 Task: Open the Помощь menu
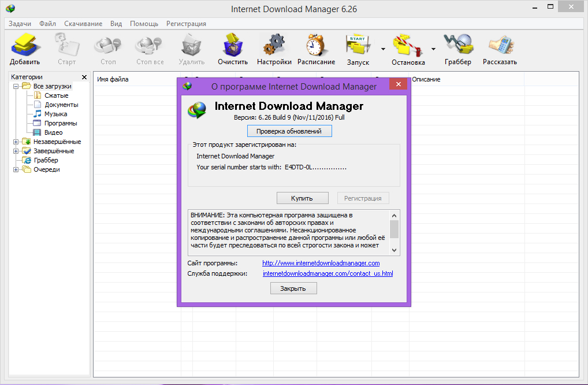(x=144, y=24)
